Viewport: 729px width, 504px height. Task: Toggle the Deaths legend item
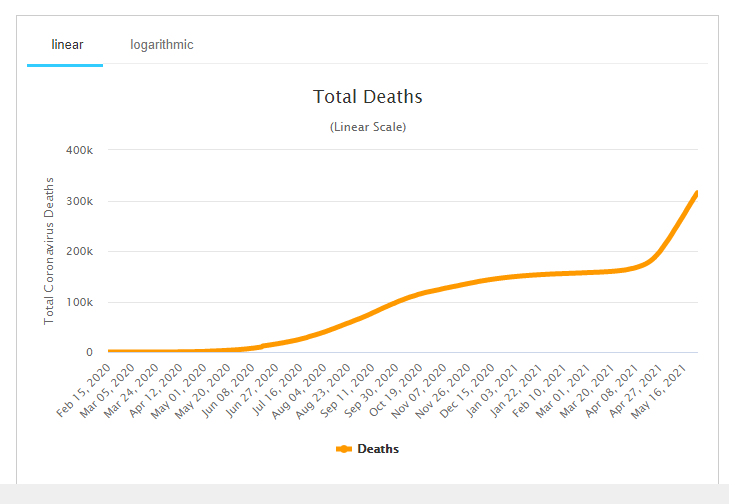point(367,449)
